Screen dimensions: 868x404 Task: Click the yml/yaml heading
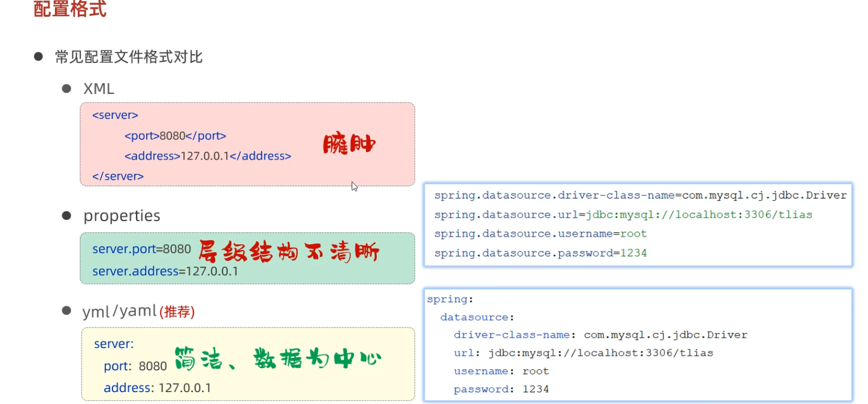[120, 311]
